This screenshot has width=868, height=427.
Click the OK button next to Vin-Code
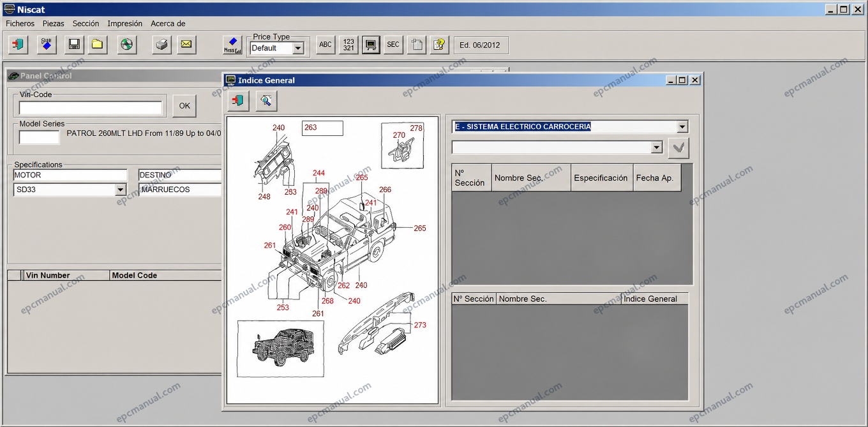coord(184,106)
